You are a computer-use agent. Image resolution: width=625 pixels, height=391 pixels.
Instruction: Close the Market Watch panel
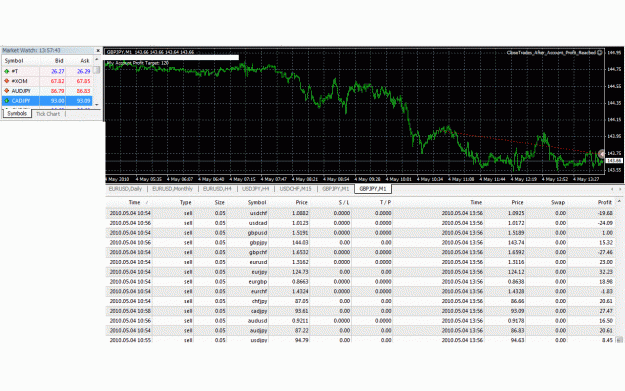click(98, 51)
